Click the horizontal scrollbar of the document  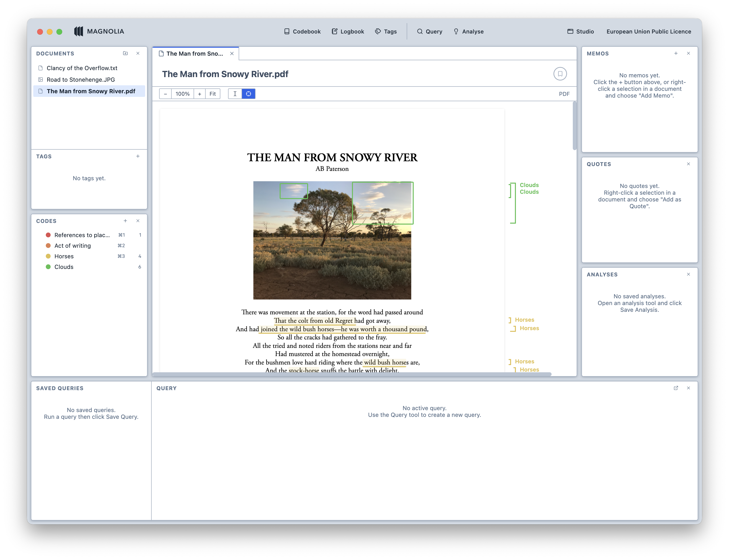[352, 374]
